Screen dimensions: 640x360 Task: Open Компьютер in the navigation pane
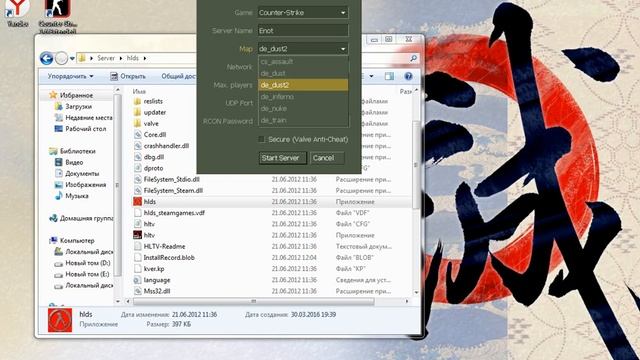(77, 241)
